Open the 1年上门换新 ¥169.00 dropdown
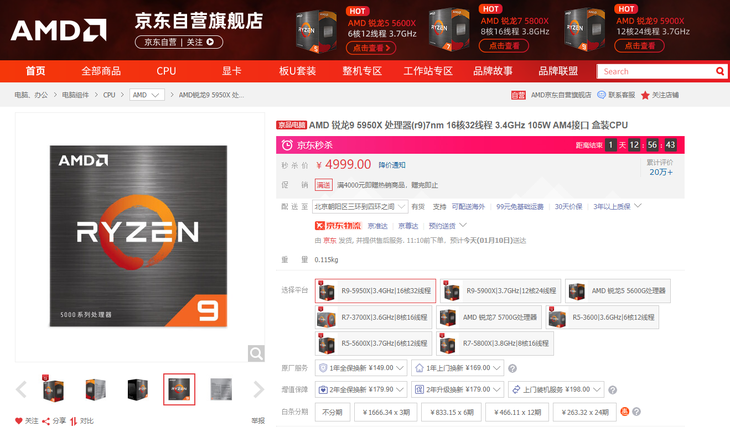Screen dimensions: 730x432 pos(457,368)
